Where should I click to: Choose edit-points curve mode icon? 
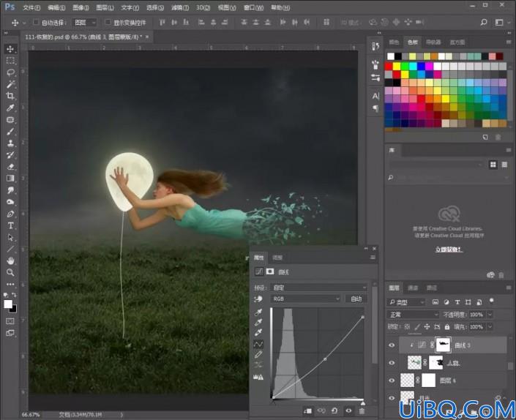click(x=258, y=344)
